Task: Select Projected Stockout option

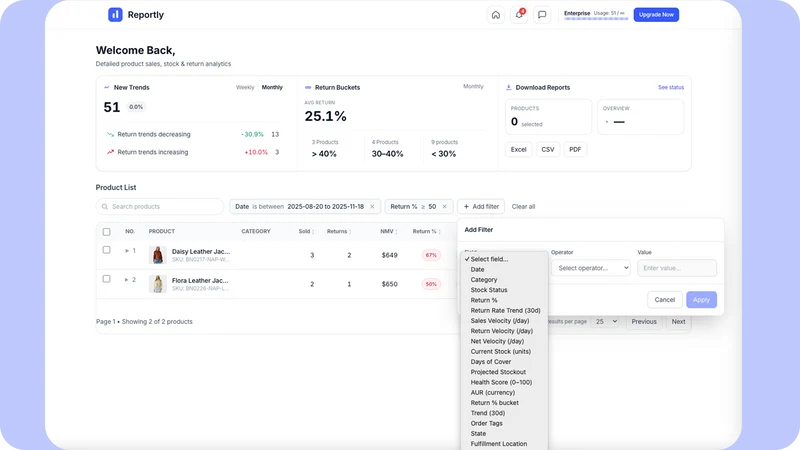Action: [x=504, y=372]
